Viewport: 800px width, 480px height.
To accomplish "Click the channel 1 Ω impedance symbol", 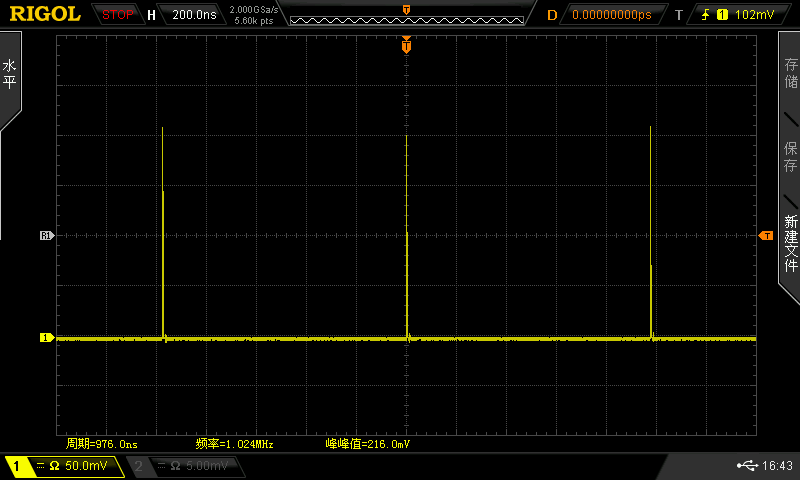I will (x=54, y=466).
